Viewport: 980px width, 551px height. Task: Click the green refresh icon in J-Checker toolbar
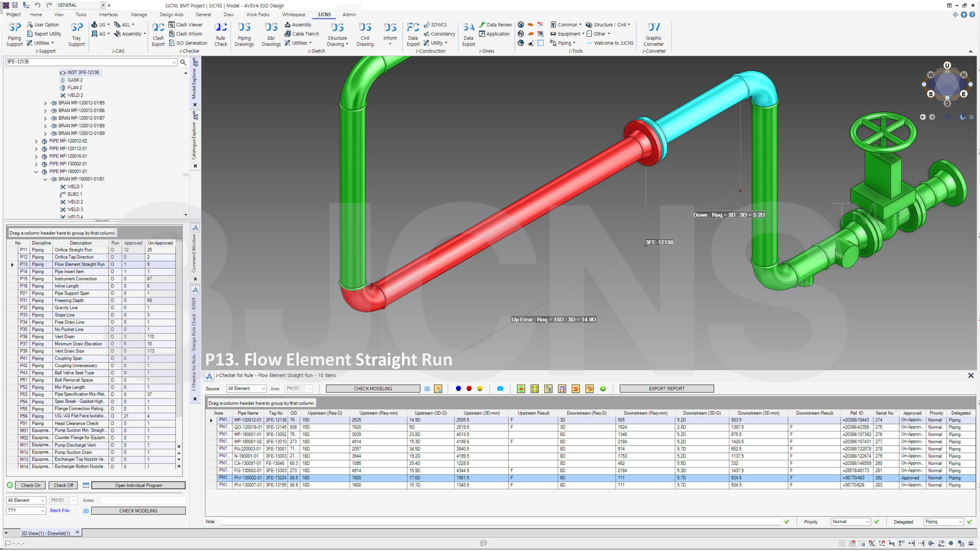603,389
